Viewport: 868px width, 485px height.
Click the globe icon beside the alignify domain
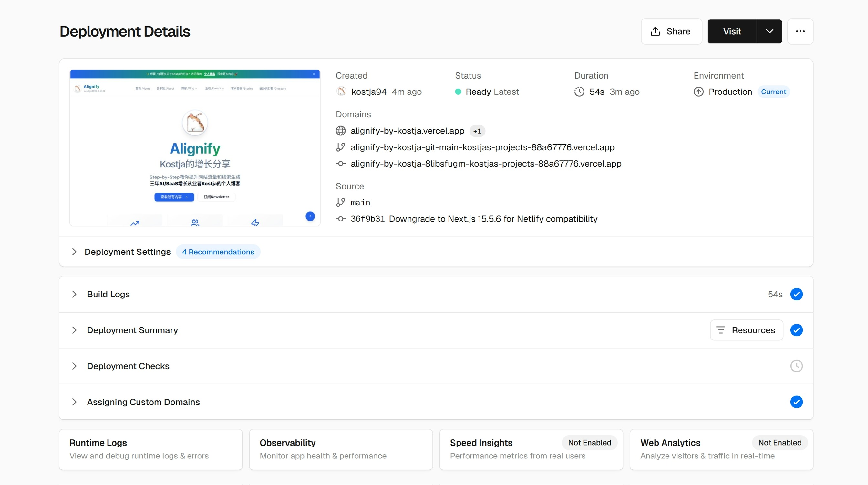pyautogui.click(x=341, y=131)
